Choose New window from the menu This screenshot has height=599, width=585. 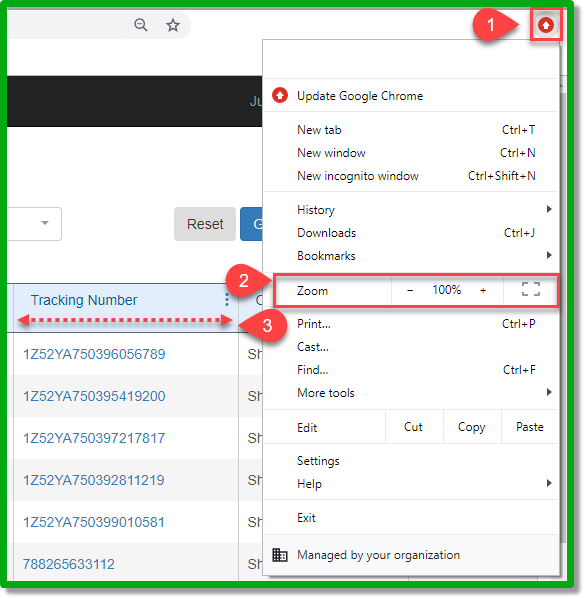tap(411, 153)
